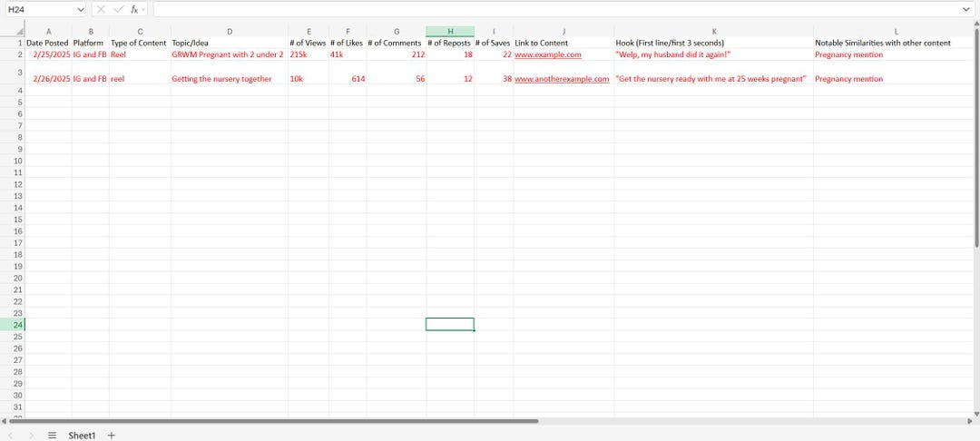
Task: Click the comments cell '56'
Action: point(397,73)
